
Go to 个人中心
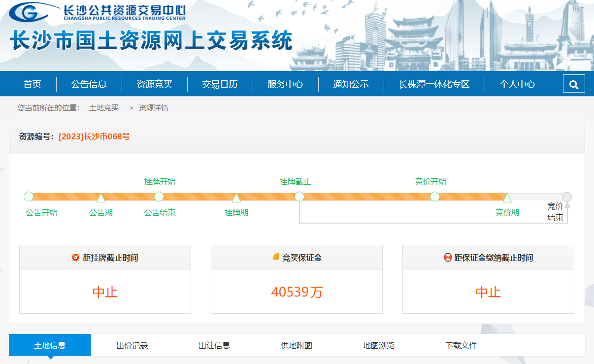click(x=518, y=84)
